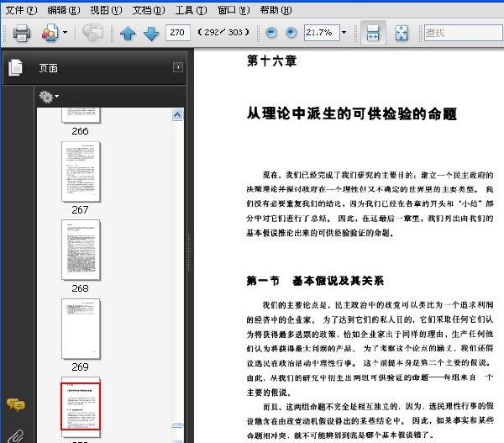Click the 第十六章 chapter heading
The height and width of the screenshot is (443, 504).
[x=271, y=61]
